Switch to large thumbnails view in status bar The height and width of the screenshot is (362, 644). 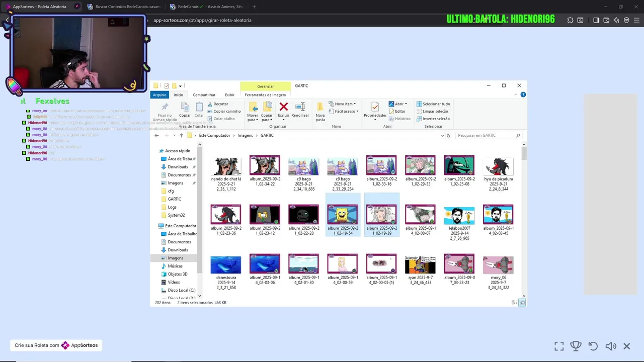pos(522,303)
